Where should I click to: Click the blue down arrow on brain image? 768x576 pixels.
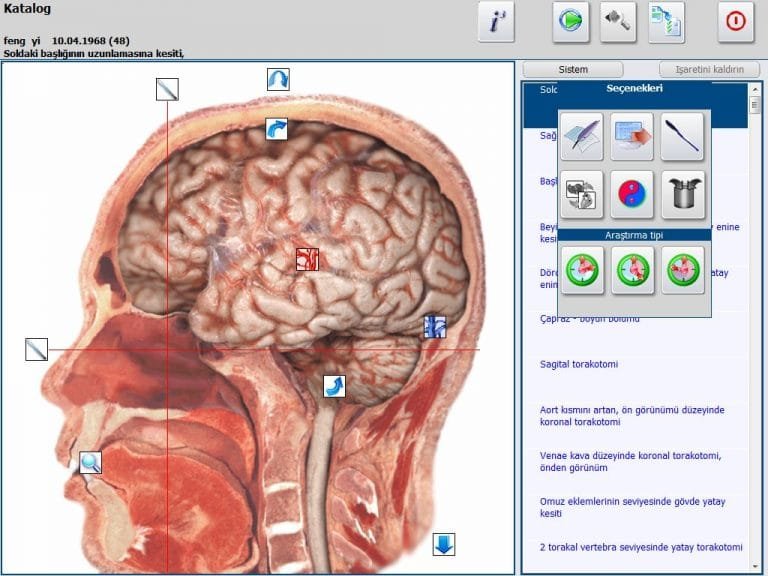(444, 545)
